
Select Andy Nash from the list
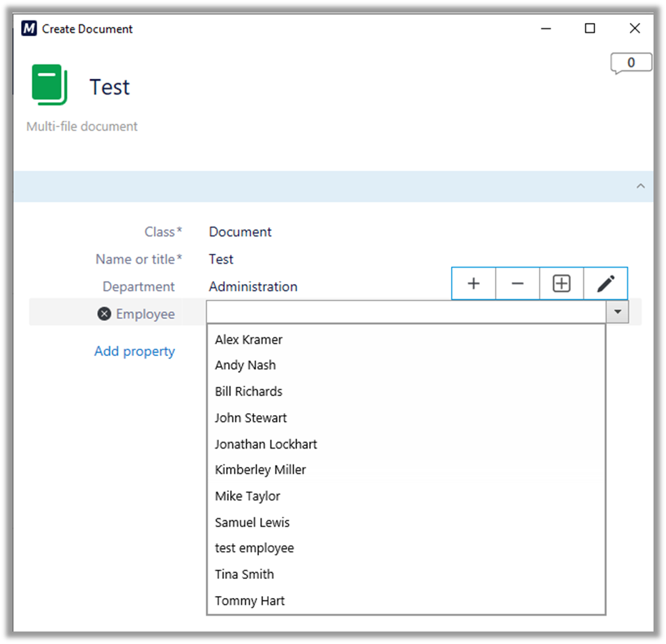click(245, 365)
